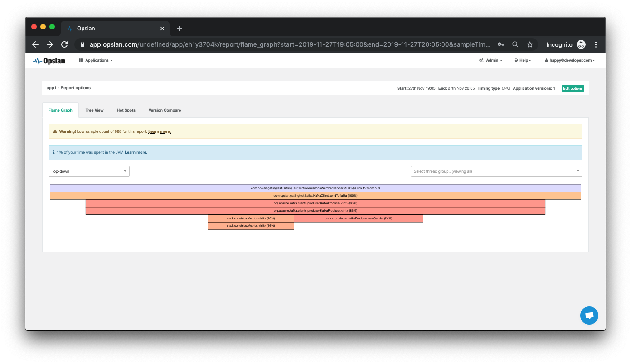The height and width of the screenshot is (364, 631).
Task: Go forward with browser forward arrow
Action: point(50,44)
